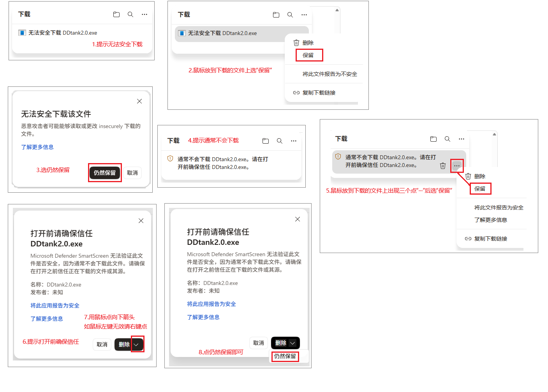The height and width of the screenshot is (392, 548).
Task: Choose 了解更多信息 in the step 5 menu
Action: pyautogui.click(x=491, y=220)
